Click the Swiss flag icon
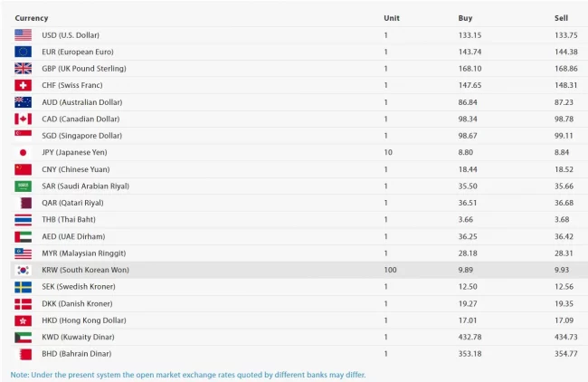588x382 pixels. pos(23,85)
